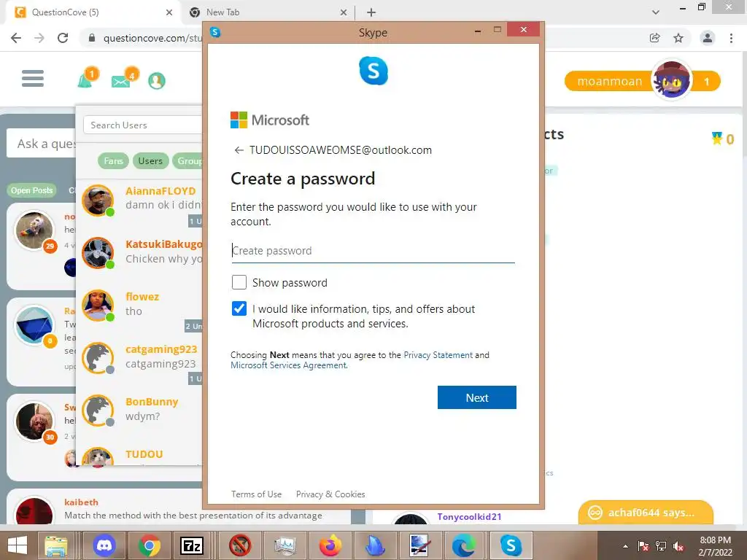Open the Privacy Statement link
Screen dimensions: 747x560
tap(438, 355)
